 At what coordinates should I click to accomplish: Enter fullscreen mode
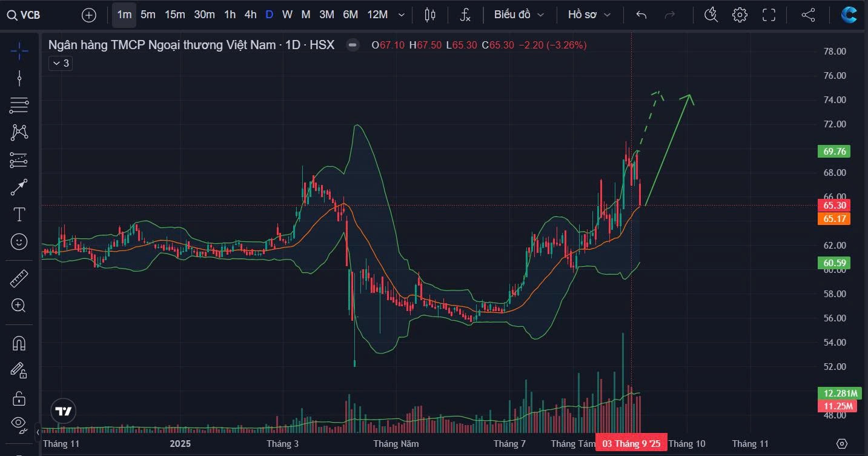pyautogui.click(x=769, y=15)
